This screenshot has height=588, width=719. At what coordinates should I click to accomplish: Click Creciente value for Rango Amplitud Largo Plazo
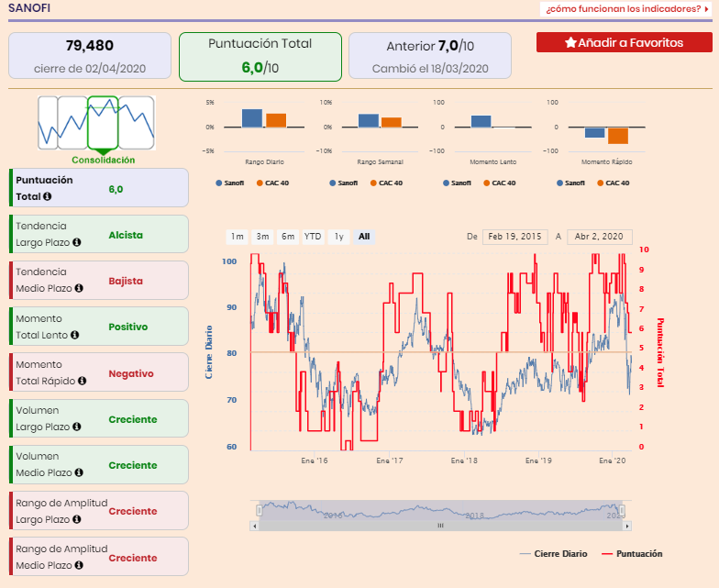(x=132, y=512)
